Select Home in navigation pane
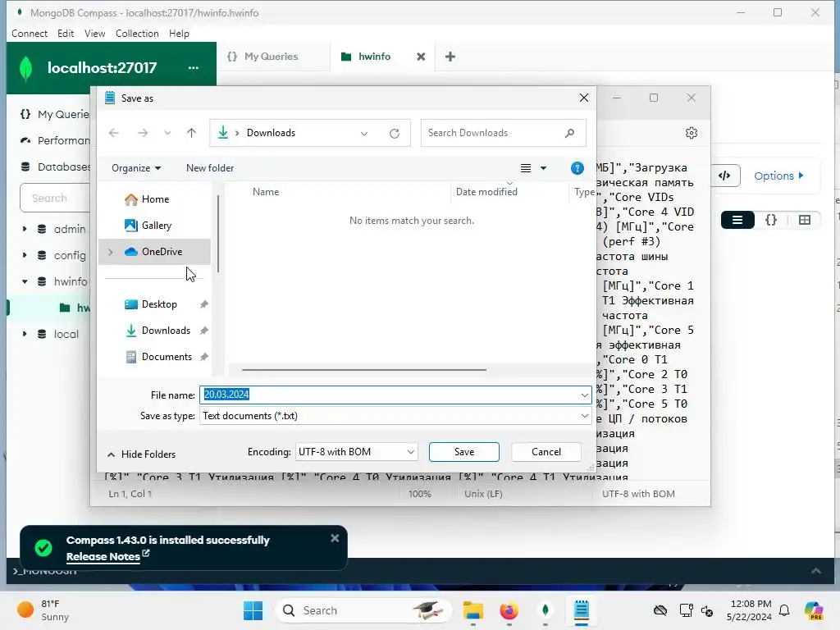Screen dimensions: 840x630 pyautogui.click(x=155, y=199)
